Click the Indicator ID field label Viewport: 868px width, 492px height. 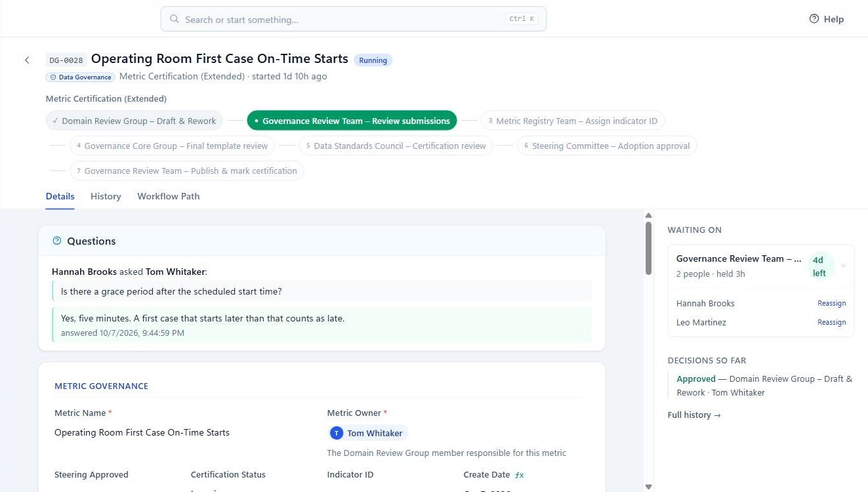[350, 475]
